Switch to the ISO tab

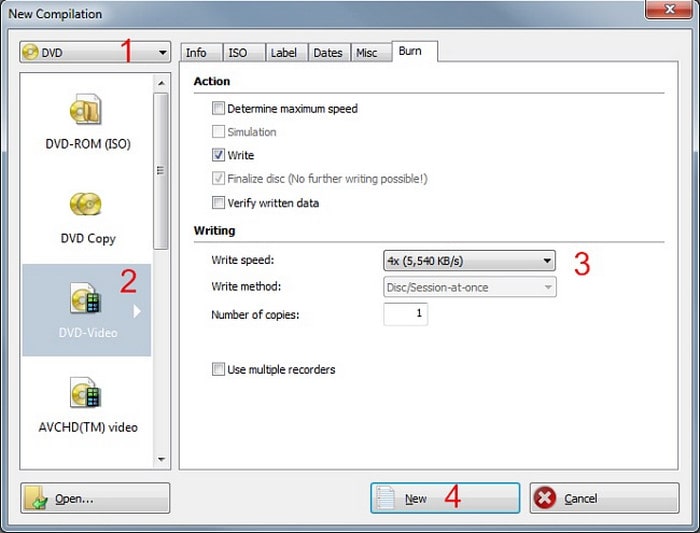coord(238,52)
